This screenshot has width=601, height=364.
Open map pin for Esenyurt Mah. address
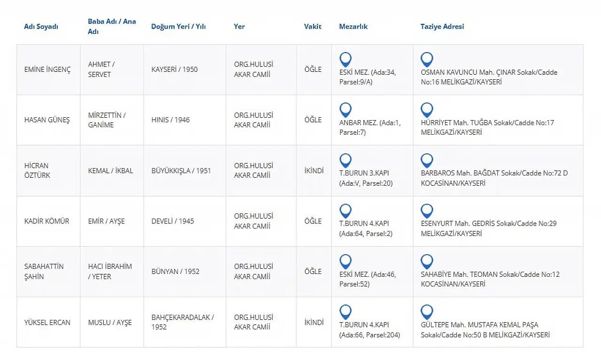click(427, 211)
